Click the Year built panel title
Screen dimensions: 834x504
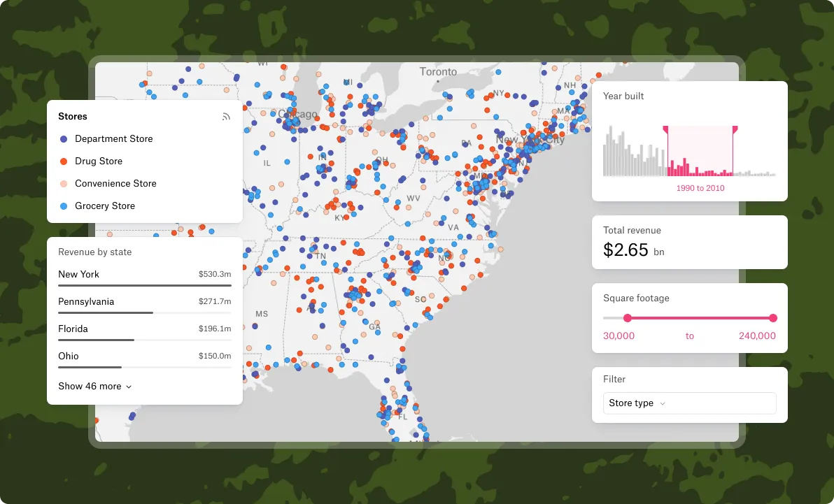click(x=623, y=96)
